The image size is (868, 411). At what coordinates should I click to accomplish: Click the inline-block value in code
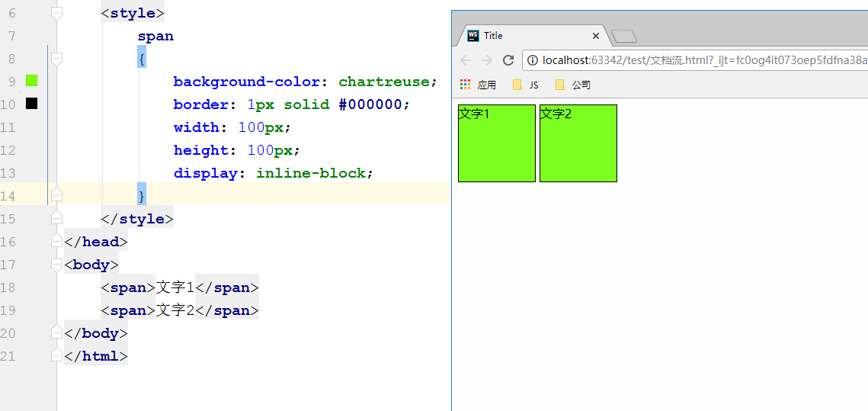point(311,173)
